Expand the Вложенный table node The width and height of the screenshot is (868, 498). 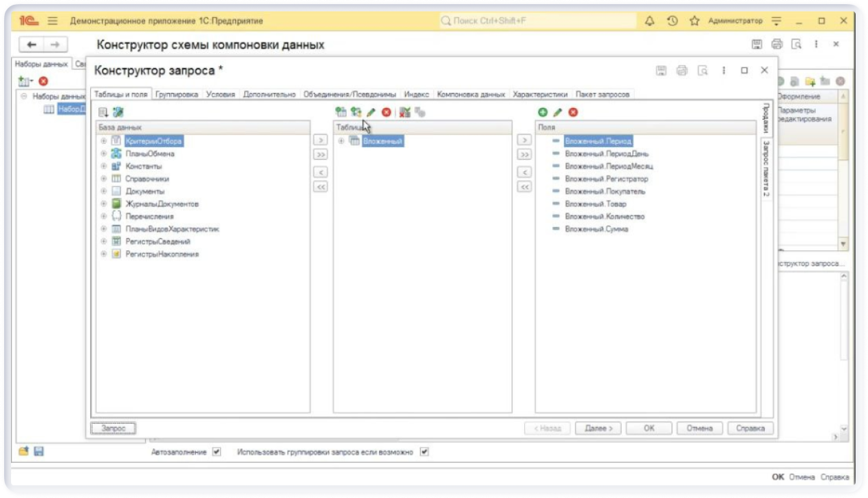[x=342, y=141]
